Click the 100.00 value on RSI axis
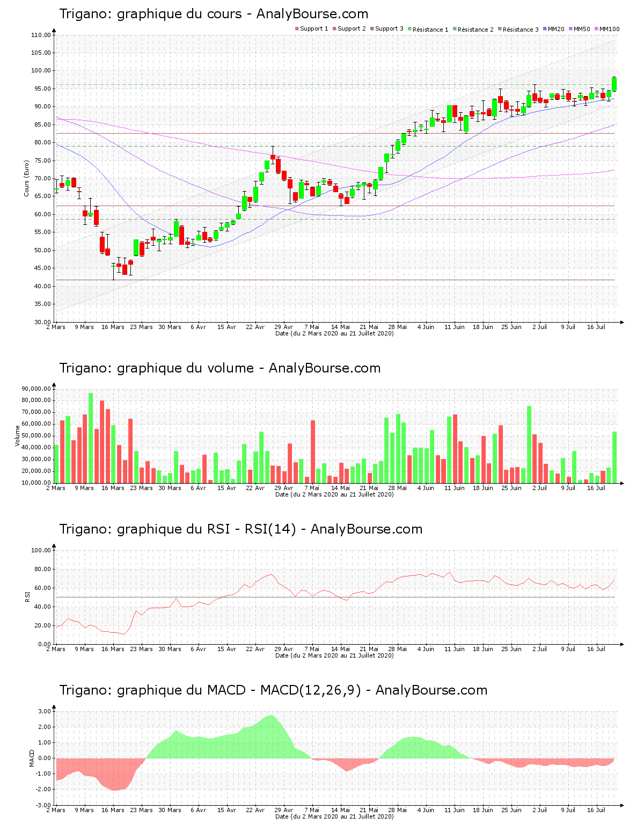644x832 pixels. coord(41,550)
